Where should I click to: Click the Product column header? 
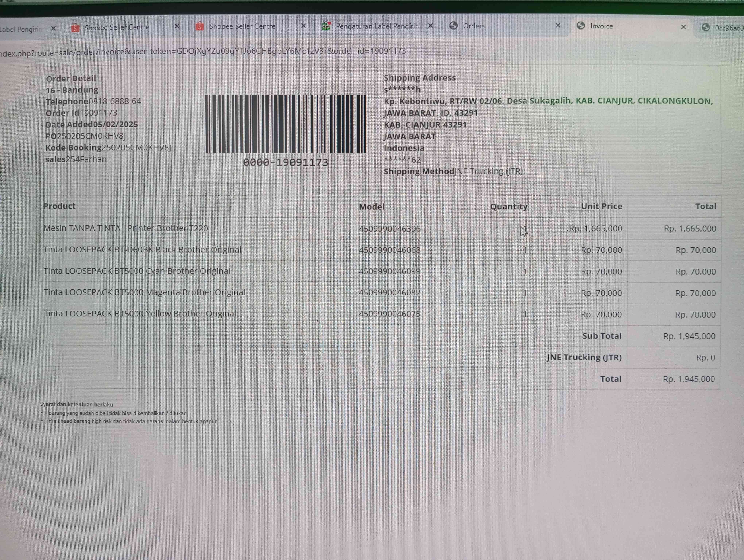pyautogui.click(x=59, y=206)
